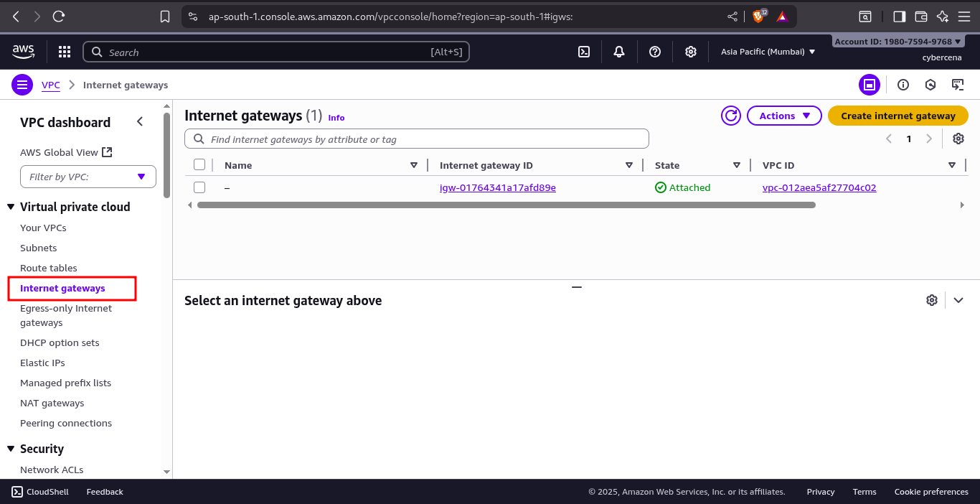Screen dimensions: 980x504
Task: Reload the page with the browser refresh icon
Action: [59, 16]
